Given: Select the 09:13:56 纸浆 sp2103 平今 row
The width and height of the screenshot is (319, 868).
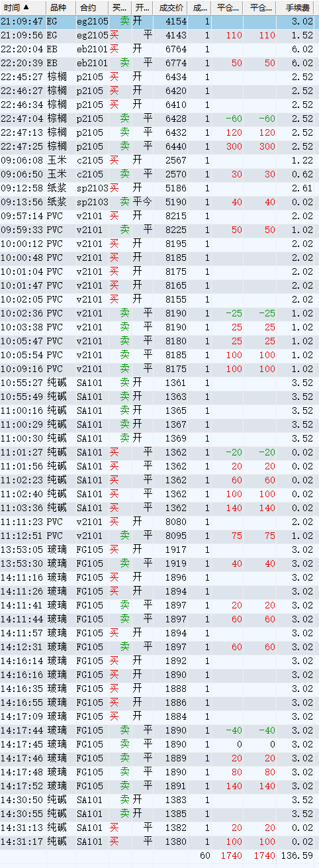Looking at the screenshot, I should [x=159, y=202].
